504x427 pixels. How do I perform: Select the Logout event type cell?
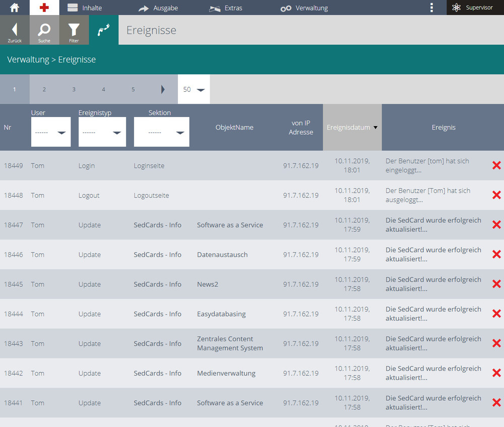click(89, 196)
